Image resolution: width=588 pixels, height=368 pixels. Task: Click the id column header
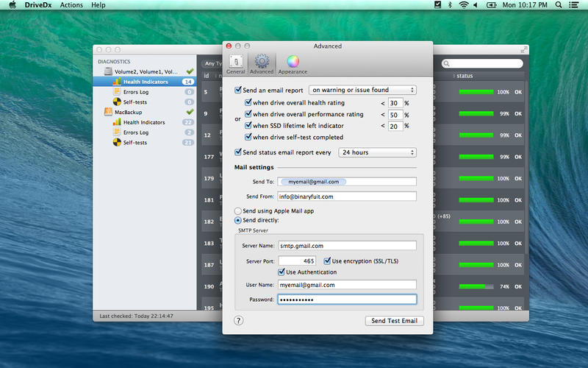click(x=207, y=76)
